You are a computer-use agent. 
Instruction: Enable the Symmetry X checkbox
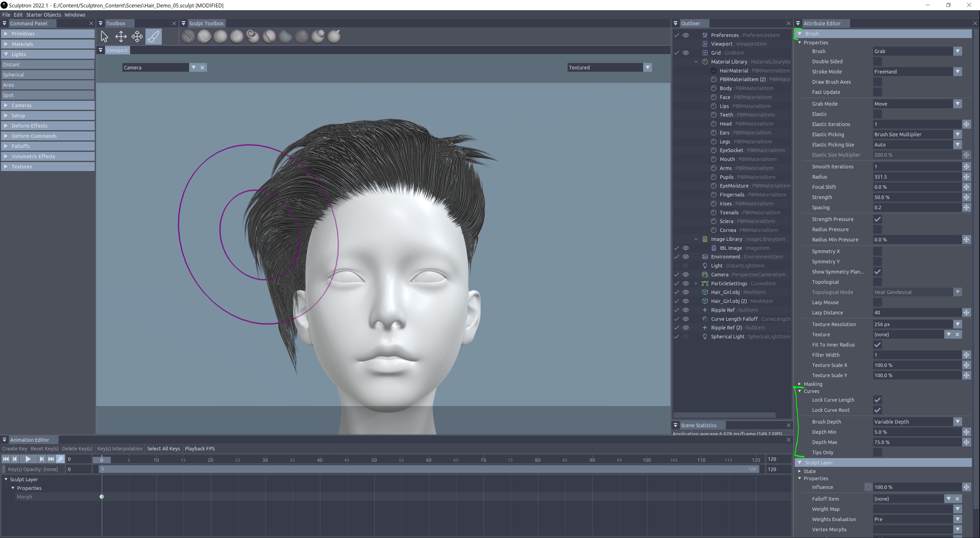click(877, 251)
